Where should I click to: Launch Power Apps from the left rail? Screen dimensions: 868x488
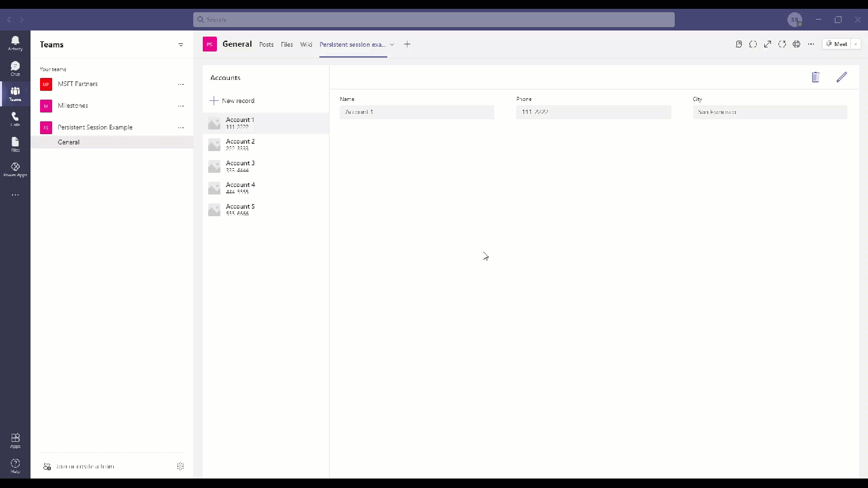15,169
